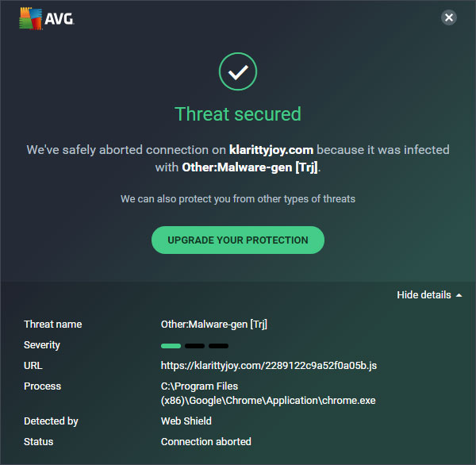This screenshot has width=476, height=465.
Task: Click the Upgrade Your Protection button
Action: point(238,240)
